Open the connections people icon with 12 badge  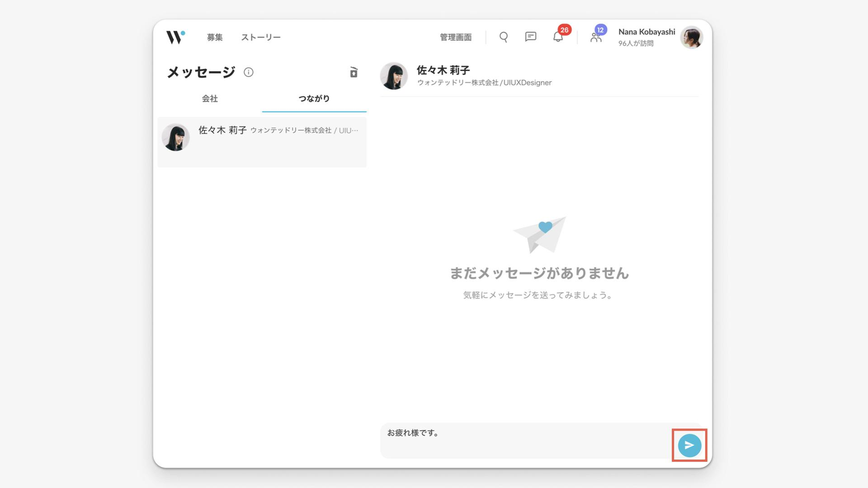click(x=597, y=36)
